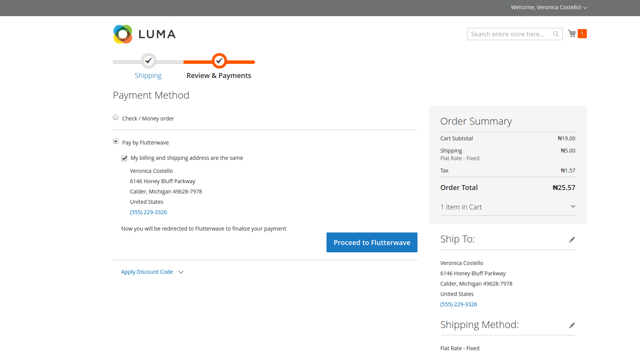The image size is (640, 364).
Task: Select Pay by Flutterwave radio button
Action: pyautogui.click(x=116, y=141)
